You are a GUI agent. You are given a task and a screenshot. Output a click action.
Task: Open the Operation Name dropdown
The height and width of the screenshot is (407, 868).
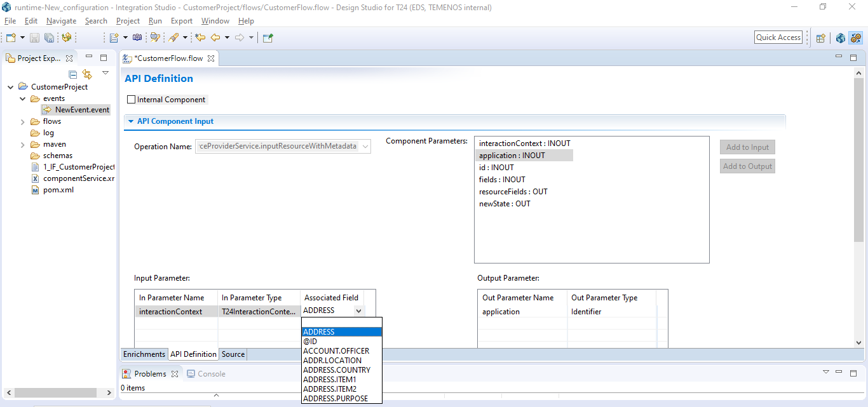click(365, 147)
